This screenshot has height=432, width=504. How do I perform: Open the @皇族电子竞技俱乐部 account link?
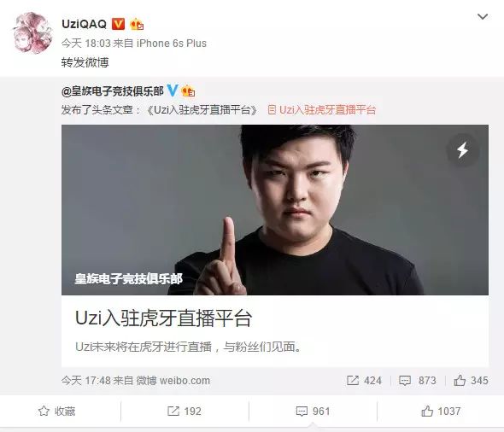tap(113, 91)
